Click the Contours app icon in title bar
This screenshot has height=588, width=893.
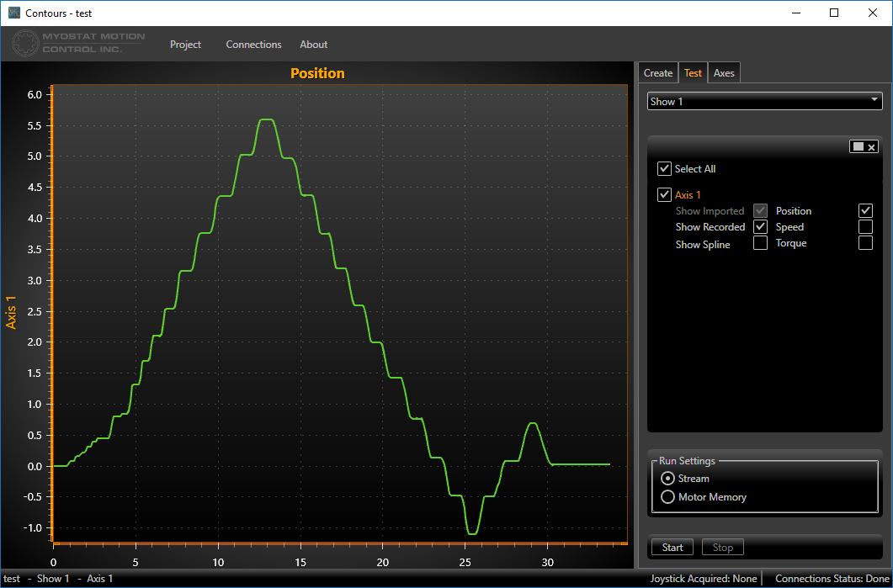(x=14, y=13)
